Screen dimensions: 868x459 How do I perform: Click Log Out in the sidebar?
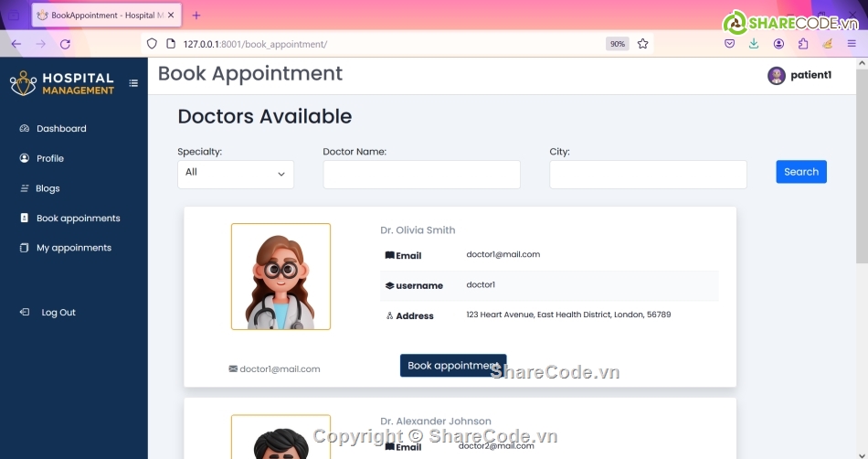(x=58, y=313)
